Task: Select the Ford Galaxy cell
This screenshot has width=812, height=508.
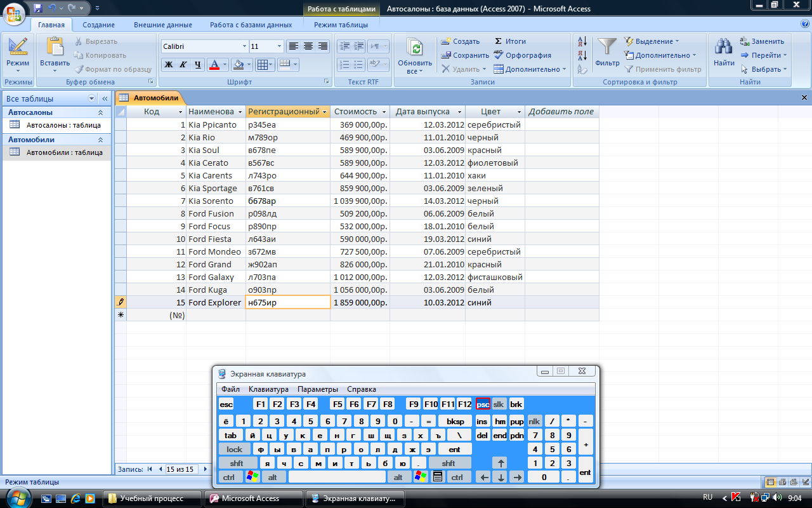Action: [216, 277]
